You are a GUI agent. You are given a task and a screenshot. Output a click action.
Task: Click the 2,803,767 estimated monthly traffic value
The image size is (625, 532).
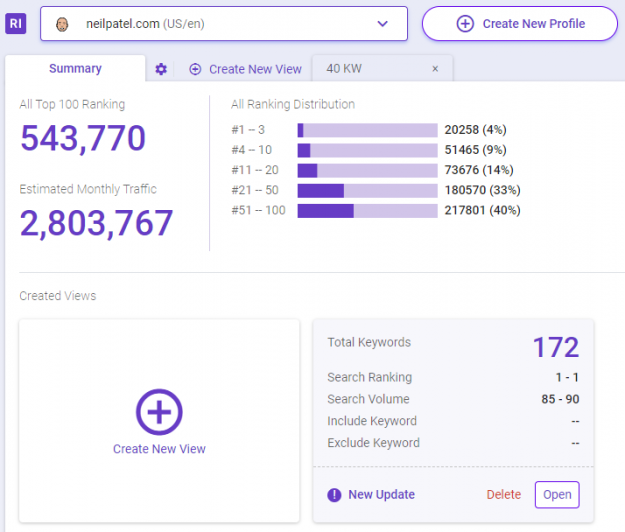pyautogui.click(x=96, y=223)
